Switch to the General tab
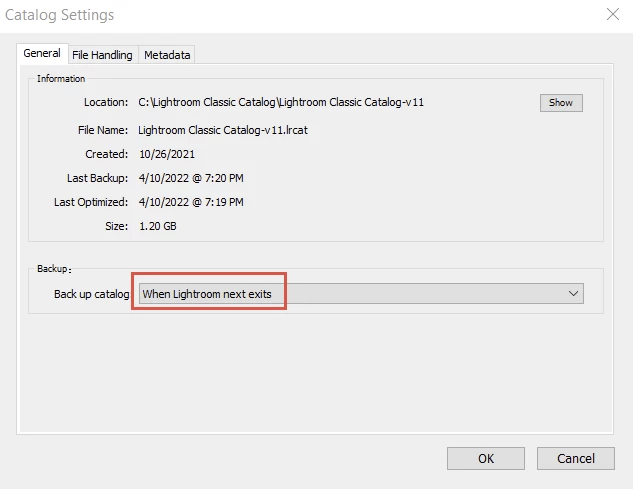This screenshot has height=489, width=633. [x=42, y=53]
